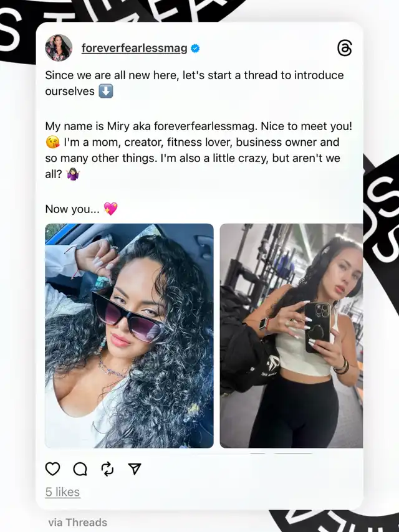Like the post with the heart icon
Screen dimensions: 399x532
point(52,468)
